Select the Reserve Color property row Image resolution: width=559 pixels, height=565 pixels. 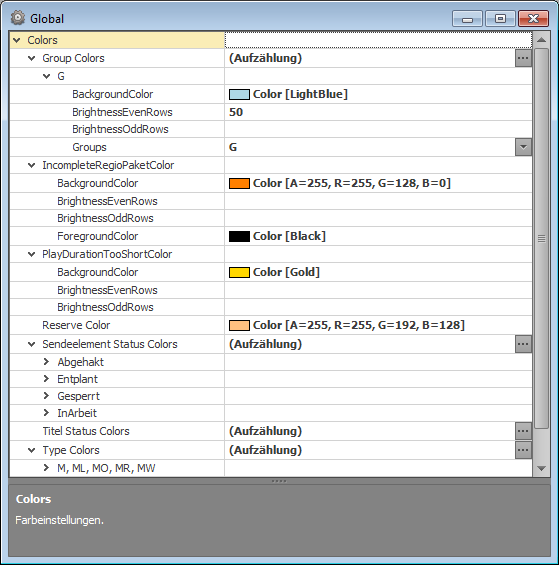(x=270, y=325)
